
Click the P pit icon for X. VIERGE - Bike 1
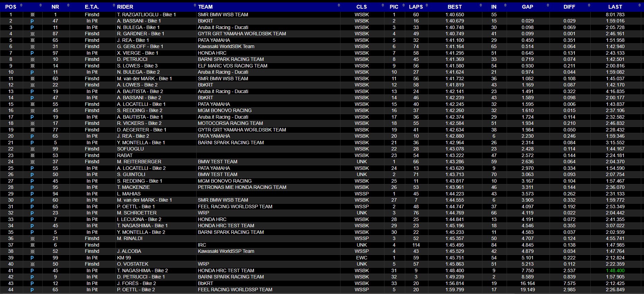(32, 53)
